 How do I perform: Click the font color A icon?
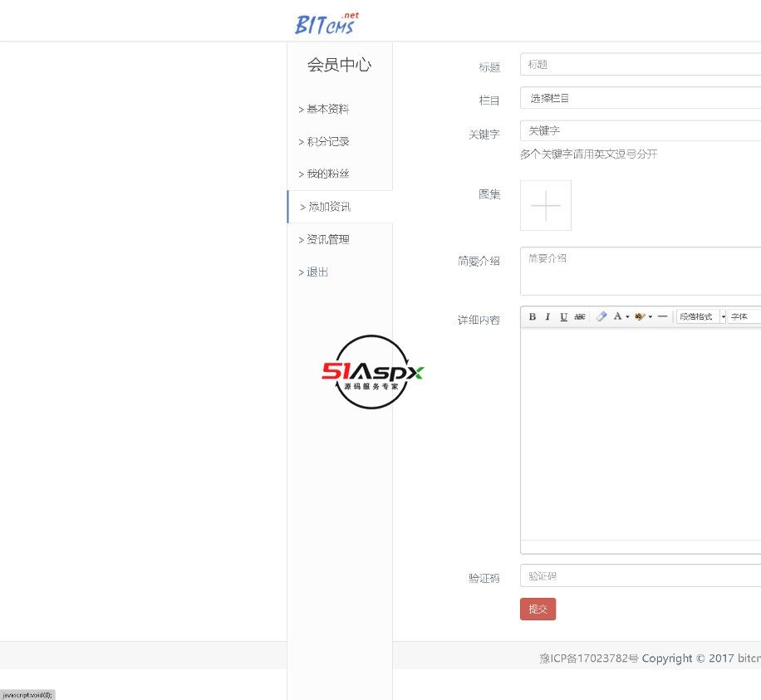tap(617, 316)
